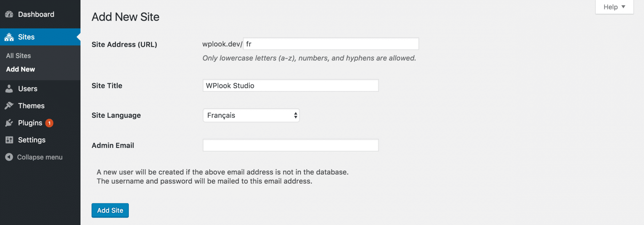Select the Dashboard gauge icon
The height and width of the screenshot is (225, 644).
[x=9, y=14]
